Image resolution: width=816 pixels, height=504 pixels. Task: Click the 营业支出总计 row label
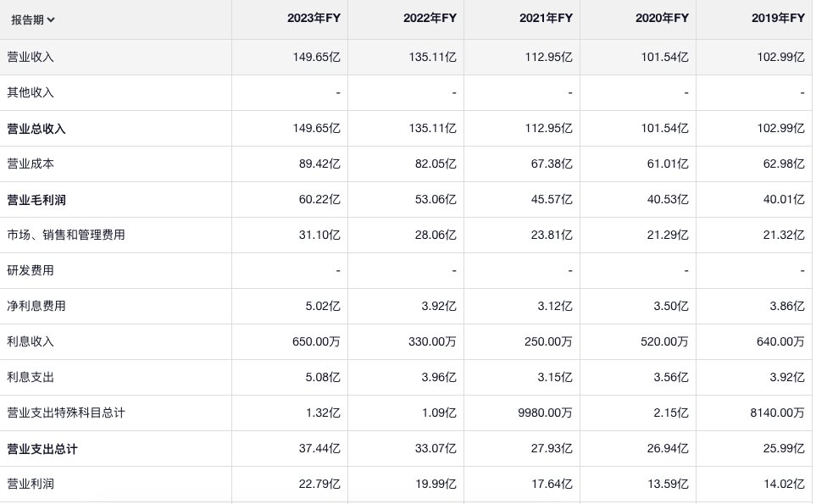pos(42,449)
